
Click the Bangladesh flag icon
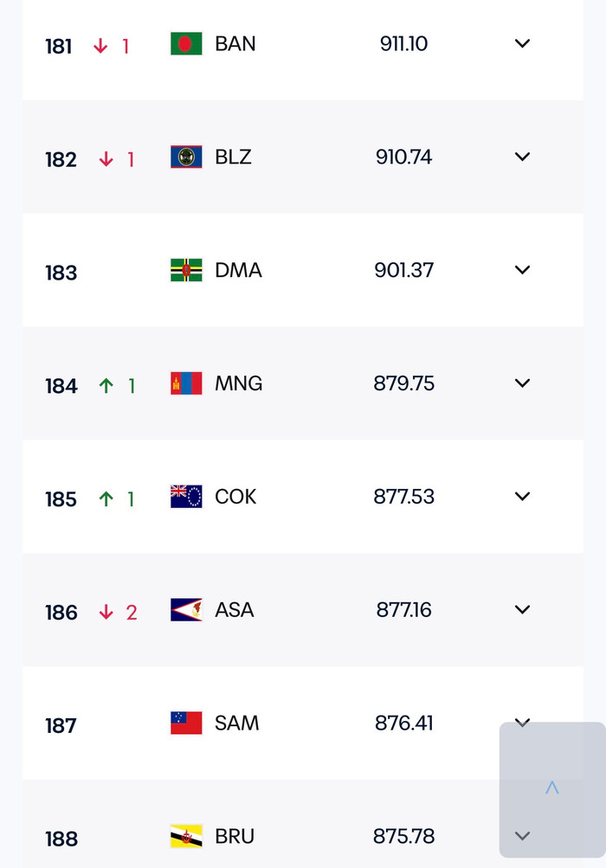tap(186, 44)
